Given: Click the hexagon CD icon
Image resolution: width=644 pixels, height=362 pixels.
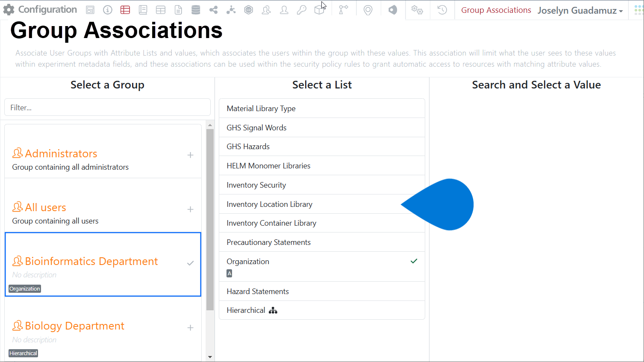Looking at the screenshot, I should [249, 10].
